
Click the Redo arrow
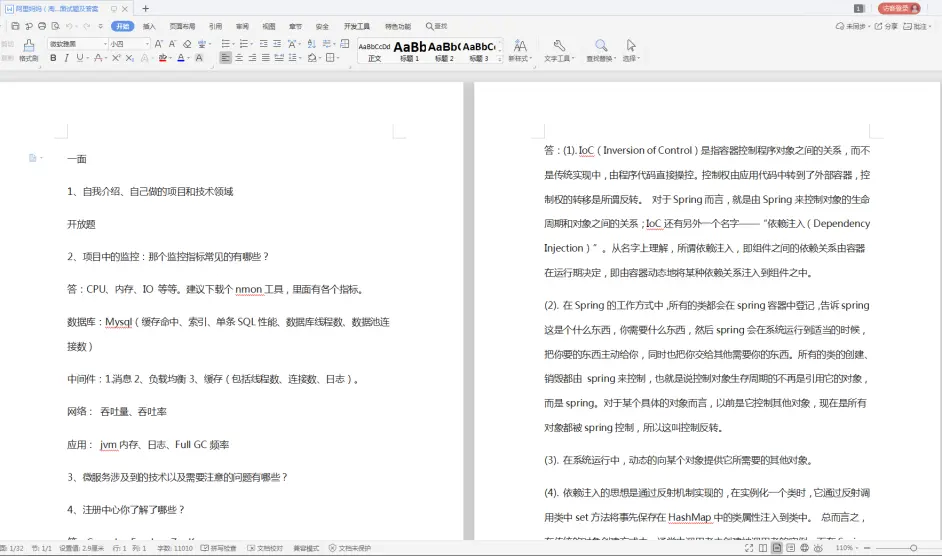87,26
